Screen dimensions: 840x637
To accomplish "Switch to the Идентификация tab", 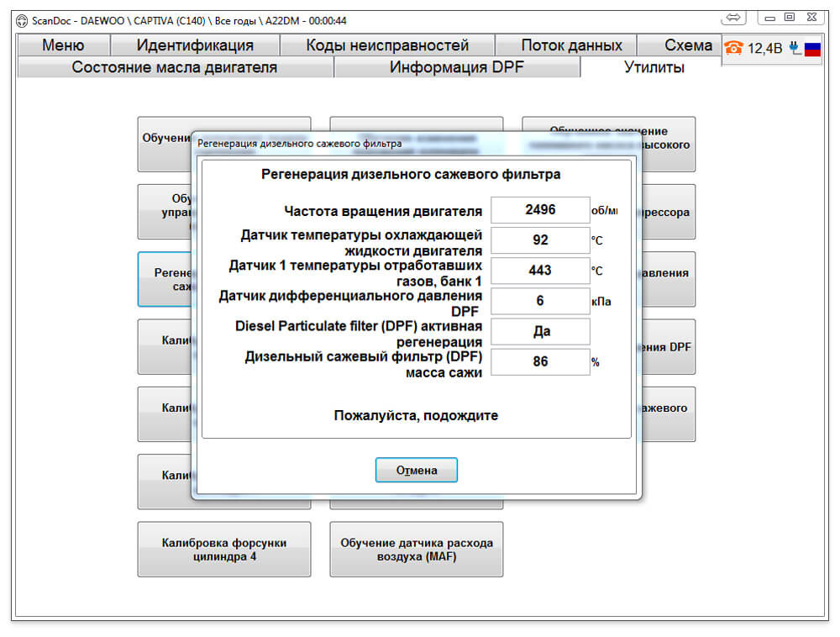I will click(x=195, y=45).
